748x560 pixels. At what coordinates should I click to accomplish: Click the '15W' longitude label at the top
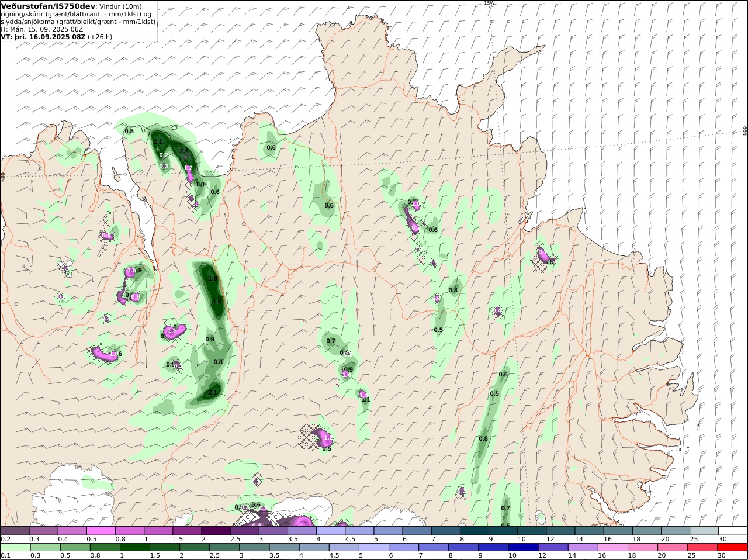click(489, 3)
